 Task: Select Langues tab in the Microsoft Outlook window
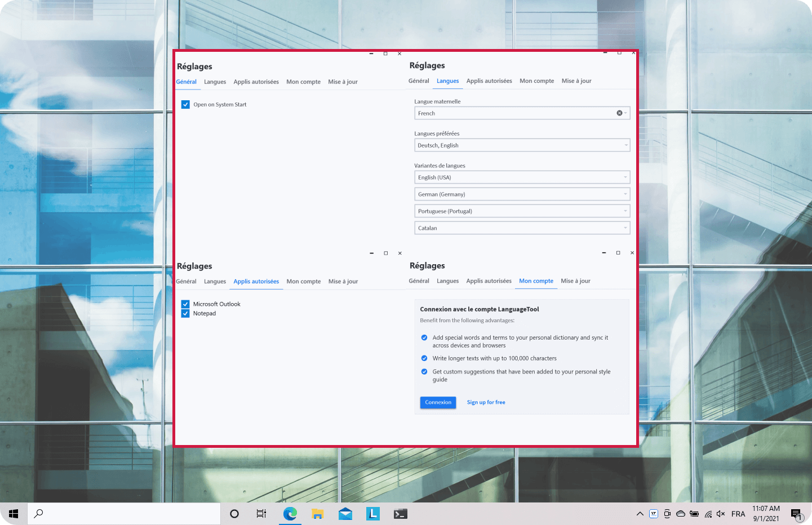[x=215, y=282]
